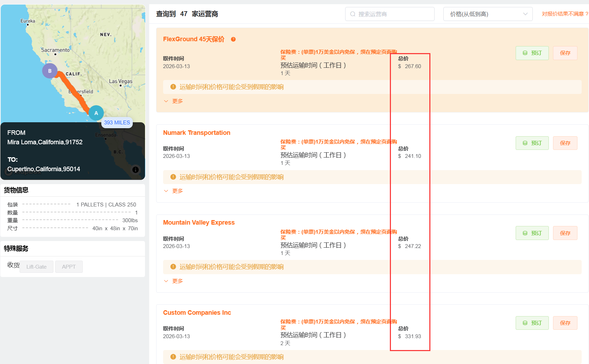Click map marker B

(x=50, y=71)
